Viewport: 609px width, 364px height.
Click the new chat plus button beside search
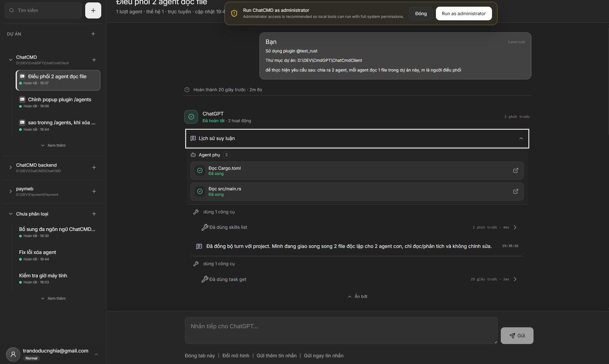click(x=93, y=11)
